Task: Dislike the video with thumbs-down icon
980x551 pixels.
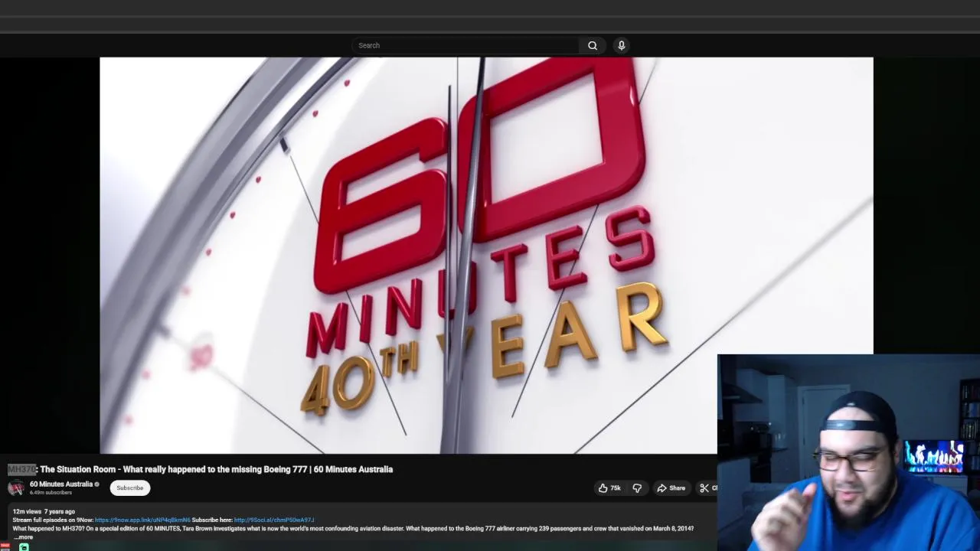Action: (637, 488)
